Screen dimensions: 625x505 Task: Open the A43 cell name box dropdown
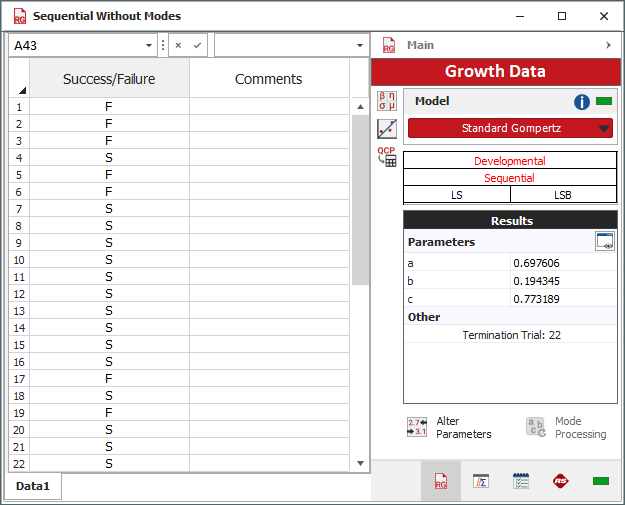pyautogui.click(x=149, y=46)
